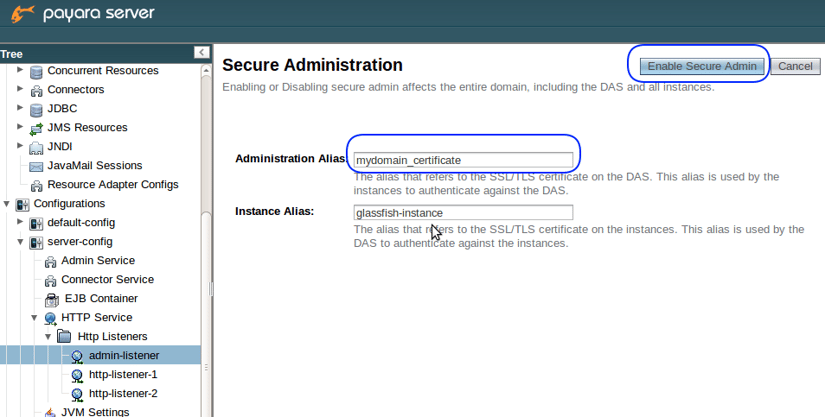Expand the JDBC node

(20, 107)
